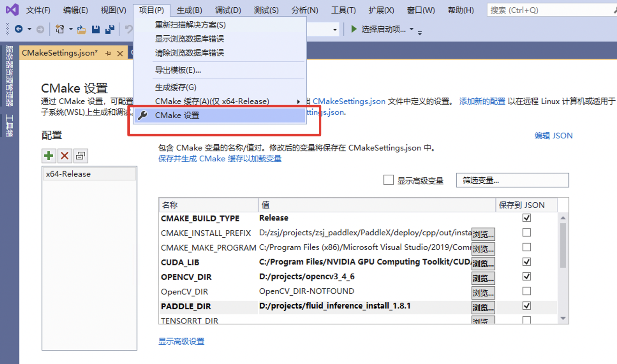Check save-to-JSON for CMAKE_INSTALL_PREFIX

tap(526, 233)
